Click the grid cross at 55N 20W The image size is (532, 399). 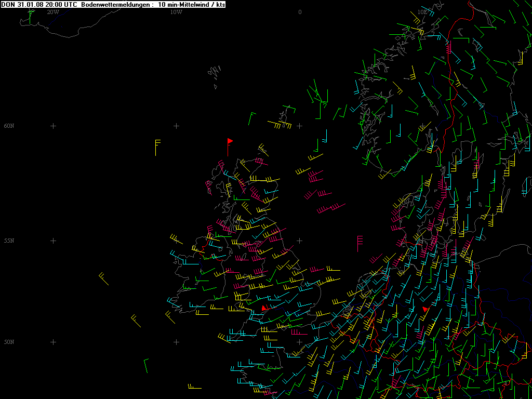click(53, 241)
